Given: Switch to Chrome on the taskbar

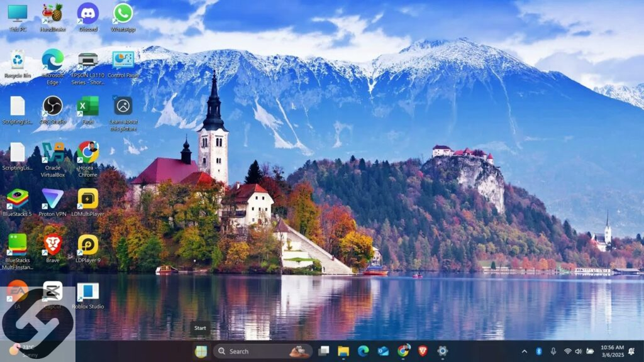Looking at the screenshot, I should pyautogui.click(x=403, y=351).
